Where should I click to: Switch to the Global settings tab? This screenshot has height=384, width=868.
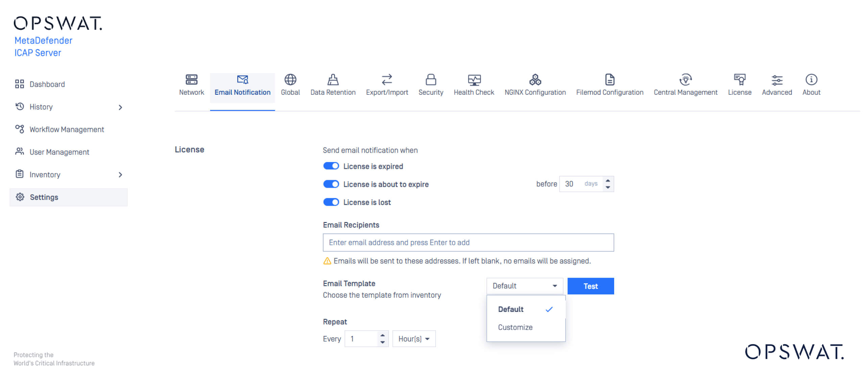coord(290,80)
